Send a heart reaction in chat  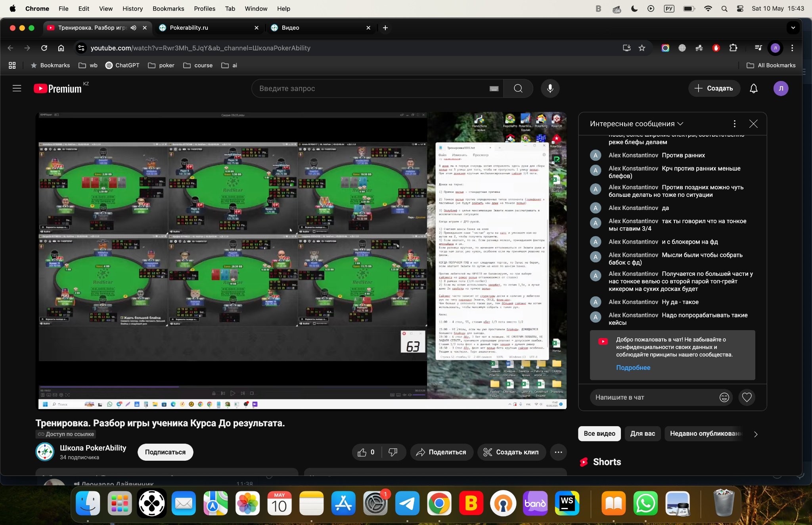[x=747, y=397]
